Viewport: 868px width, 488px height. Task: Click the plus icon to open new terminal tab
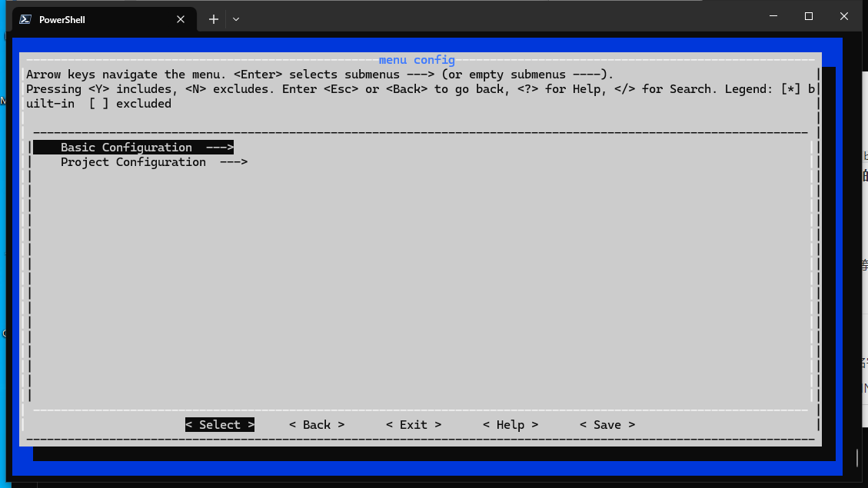213,19
